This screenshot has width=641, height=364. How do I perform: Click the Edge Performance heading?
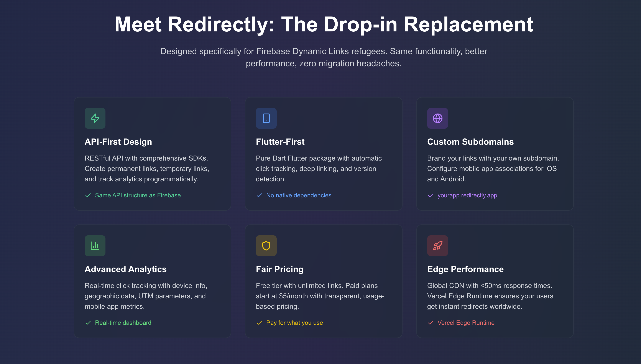[x=465, y=269]
